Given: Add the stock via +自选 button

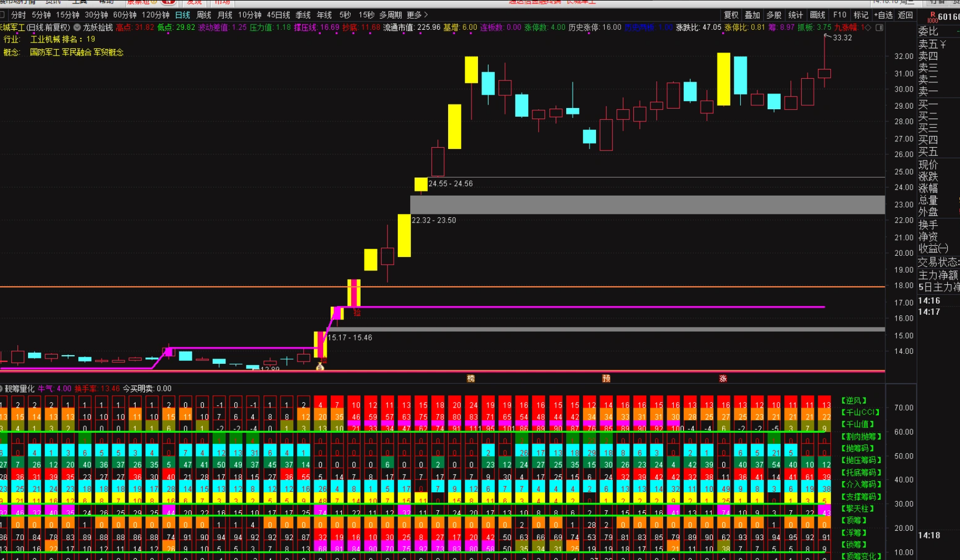Looking at the screenshot, I should tap(883, 15).
